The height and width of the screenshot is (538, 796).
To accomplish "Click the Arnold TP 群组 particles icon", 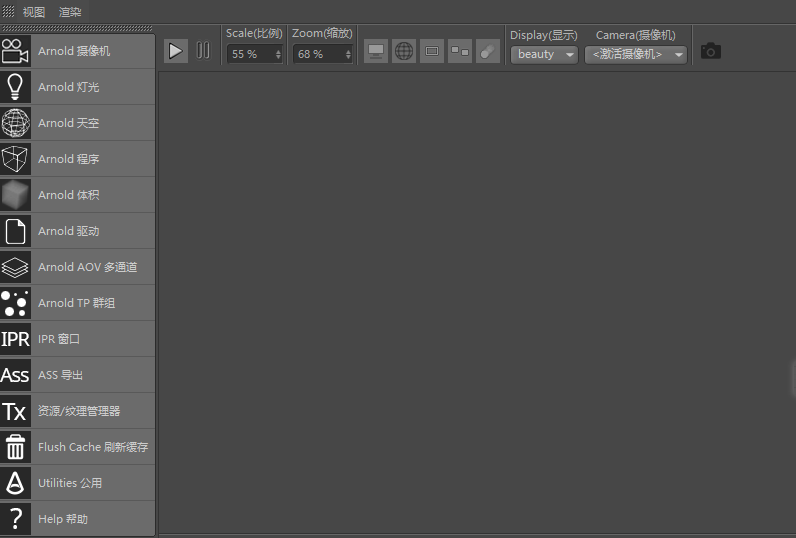I will click(x=15, y=303).
